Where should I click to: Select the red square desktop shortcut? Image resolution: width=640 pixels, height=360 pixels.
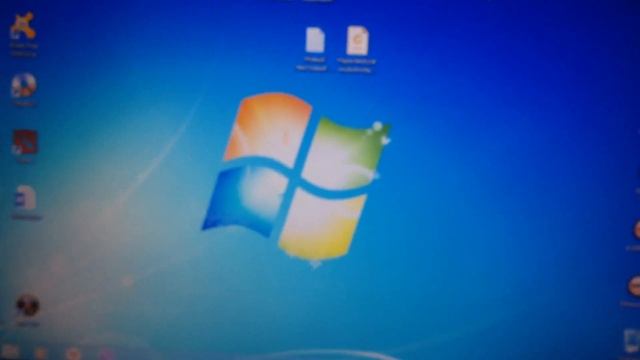click(x=24, y=142)
